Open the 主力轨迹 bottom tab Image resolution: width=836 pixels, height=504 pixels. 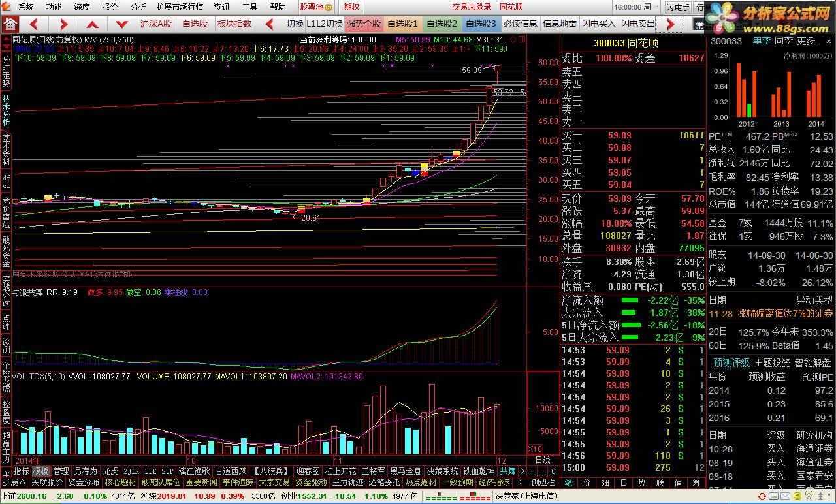(347, 482)
